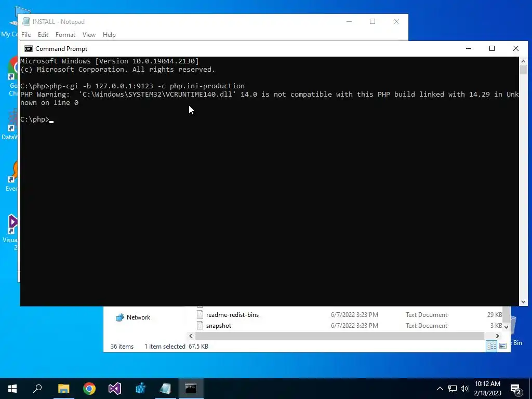
Task: Click date modified of readme-redist-bins
Action: (x=354, y=315)
